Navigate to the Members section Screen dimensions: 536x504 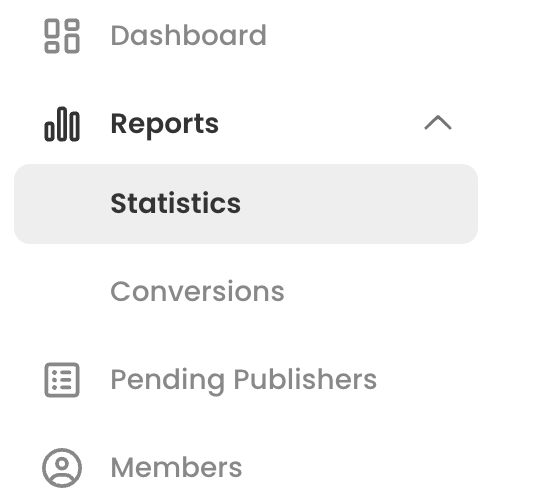[x=176, y=467]
